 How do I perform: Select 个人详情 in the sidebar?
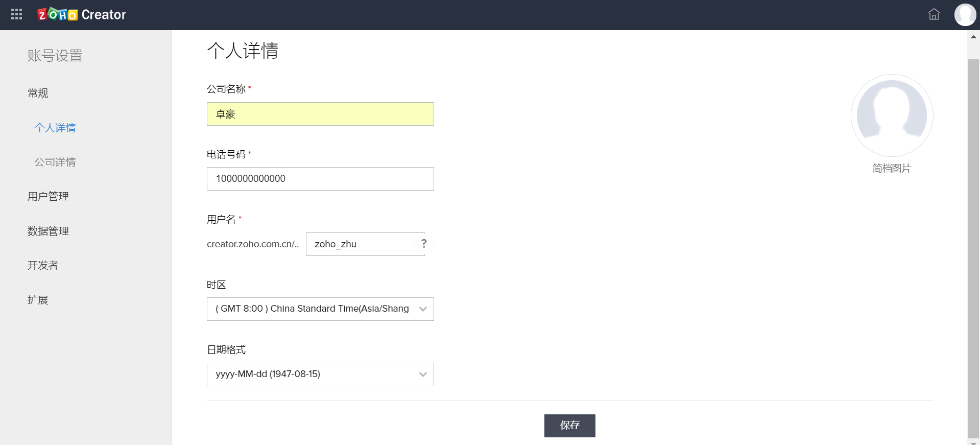55,128
